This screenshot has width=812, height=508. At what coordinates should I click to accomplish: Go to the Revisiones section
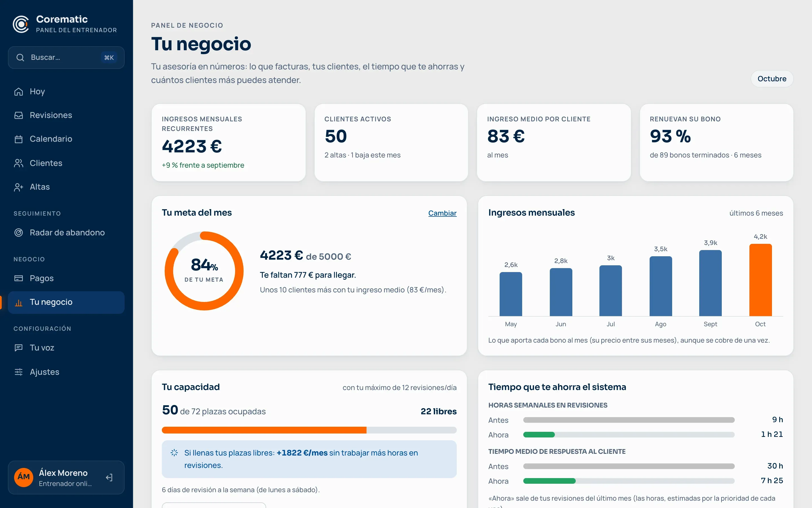(x=66, y=115)
